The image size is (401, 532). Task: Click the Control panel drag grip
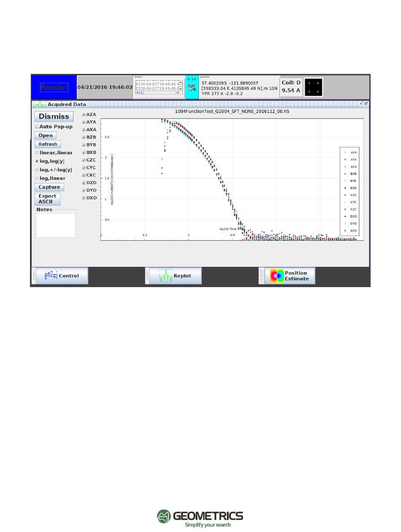(x=33, y=276)
